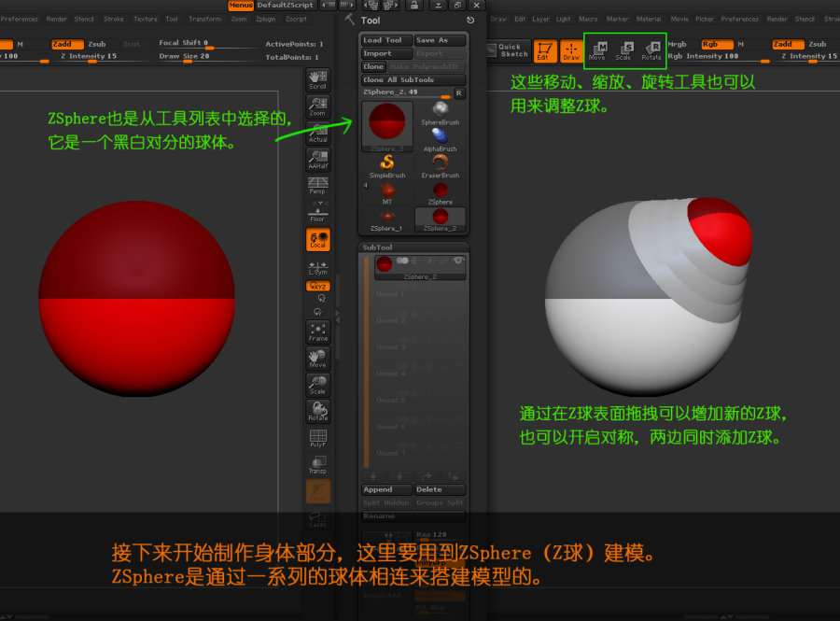Image resolution: width=840 pixels, height=621 pixels.
Task: Toggle Persp perspective view
Action: 317,186
